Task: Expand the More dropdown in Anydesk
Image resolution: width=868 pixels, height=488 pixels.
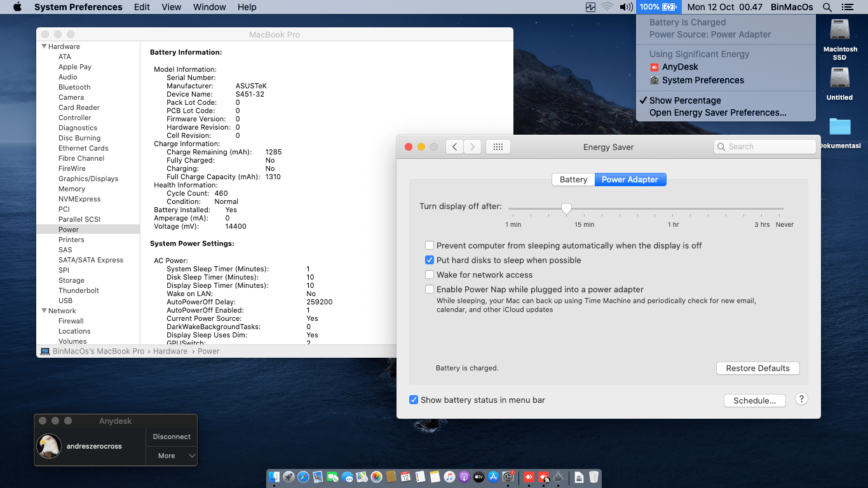Action: (x=172, y=456)
